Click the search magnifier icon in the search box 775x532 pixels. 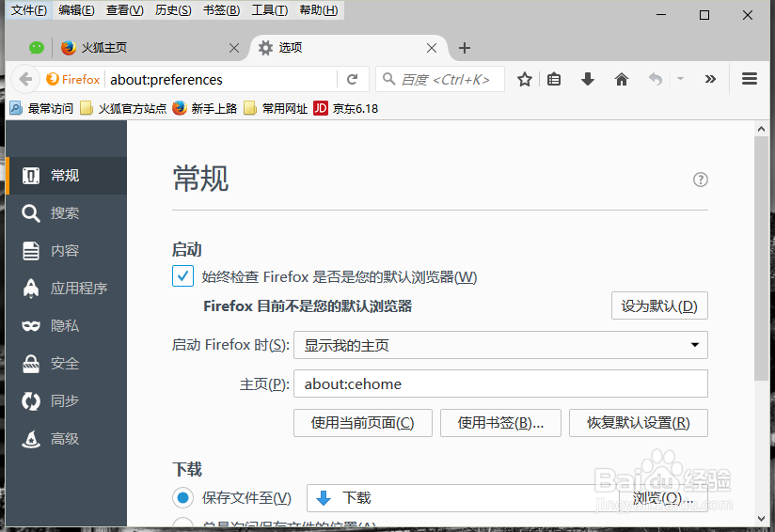pos(389,79)
